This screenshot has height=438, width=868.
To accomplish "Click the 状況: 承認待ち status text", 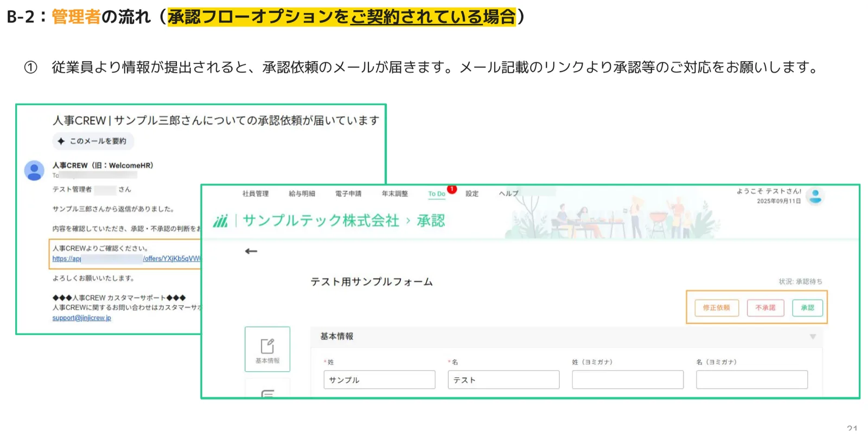I will point(800,281).
